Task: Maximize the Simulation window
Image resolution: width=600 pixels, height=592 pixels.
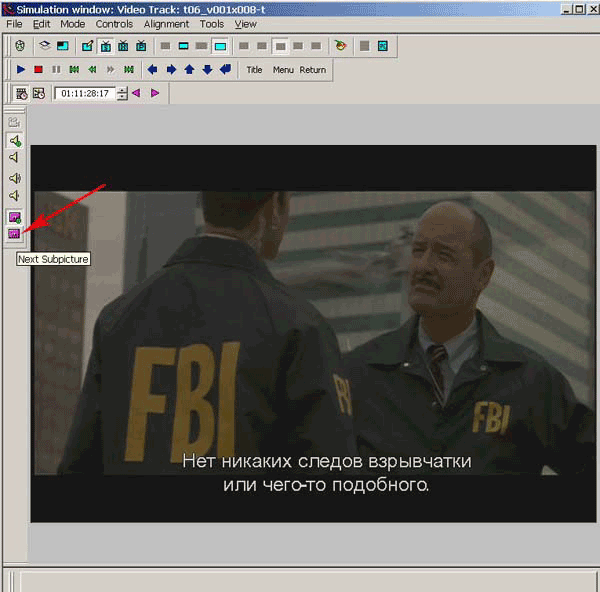Action: 580,9
